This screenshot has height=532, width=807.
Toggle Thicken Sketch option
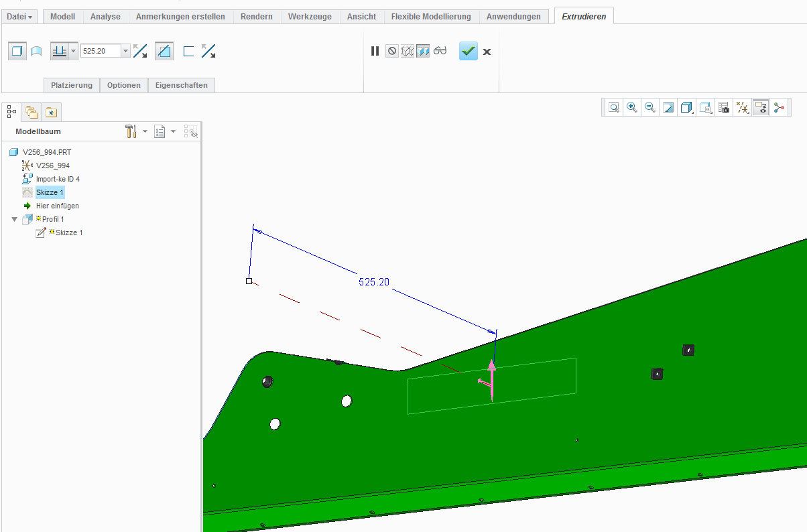coord(188,51)
